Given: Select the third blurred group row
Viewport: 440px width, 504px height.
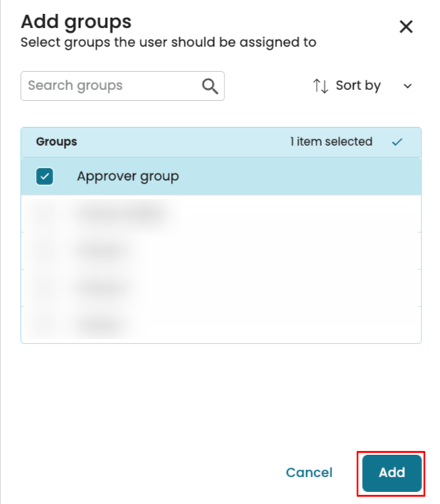Looking at the screenshot, I should [x=221, y=288].
